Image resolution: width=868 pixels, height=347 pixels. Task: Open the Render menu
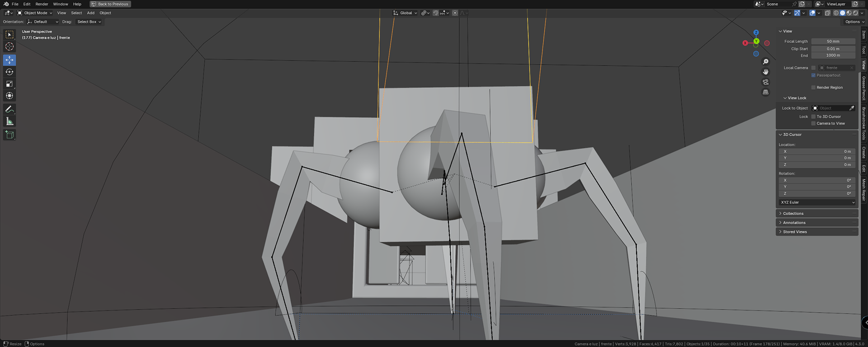(x=42, y=4)
